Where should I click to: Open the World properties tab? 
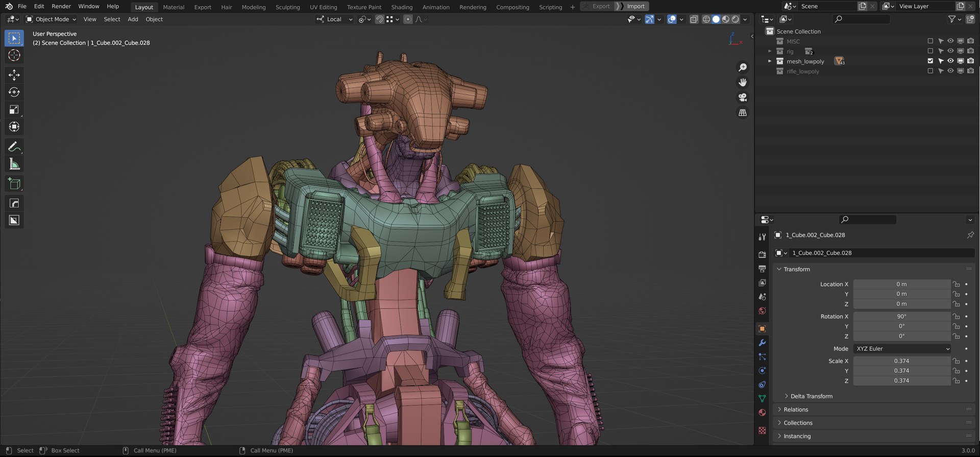click(762, 310)
